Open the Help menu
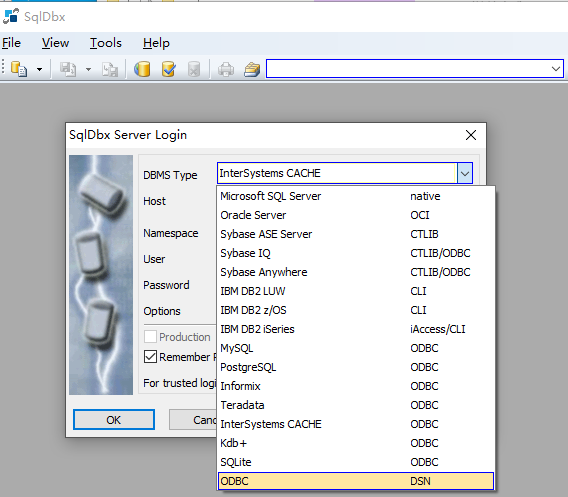Screen dimensions: 568x497 [156, 43]
